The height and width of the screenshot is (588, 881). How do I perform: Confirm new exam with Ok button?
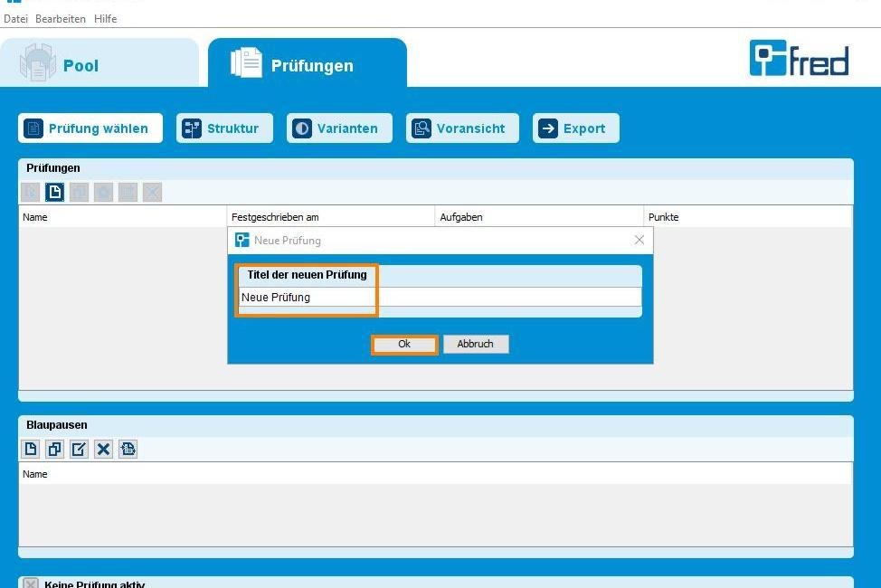pyautogui.click(x=404, y=344)
